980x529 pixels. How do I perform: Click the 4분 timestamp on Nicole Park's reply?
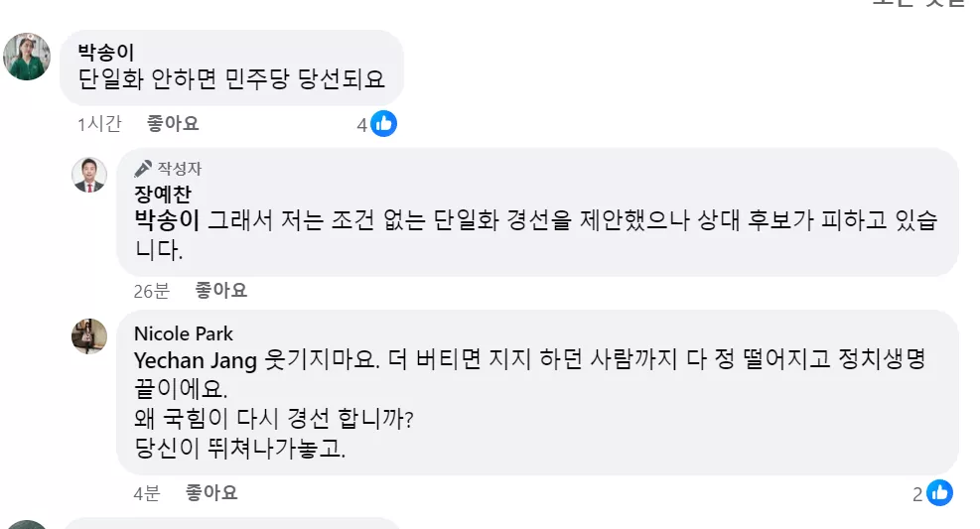(147, 493)
